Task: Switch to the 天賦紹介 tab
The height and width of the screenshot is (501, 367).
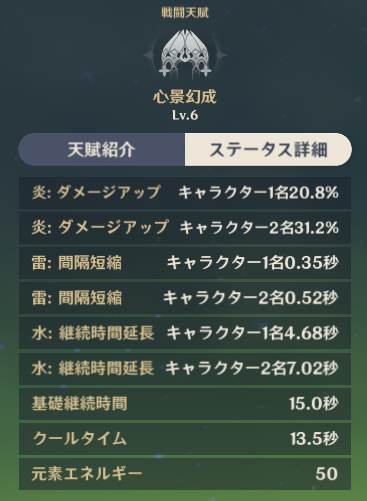Action: tap(101, 150)
